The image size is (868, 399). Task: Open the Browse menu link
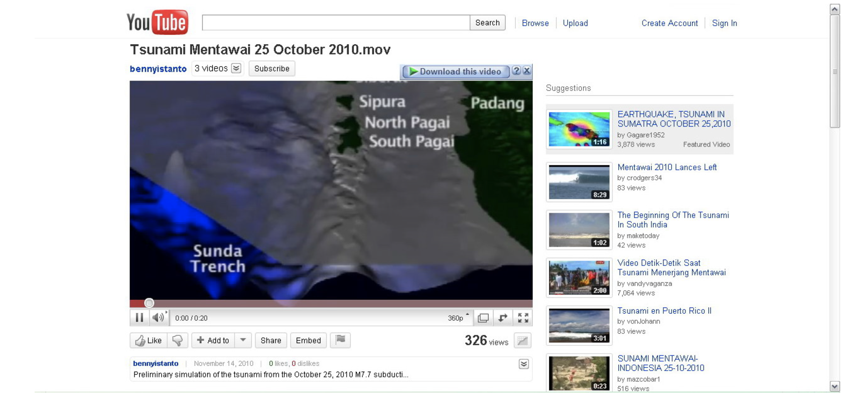coord(535,23)
